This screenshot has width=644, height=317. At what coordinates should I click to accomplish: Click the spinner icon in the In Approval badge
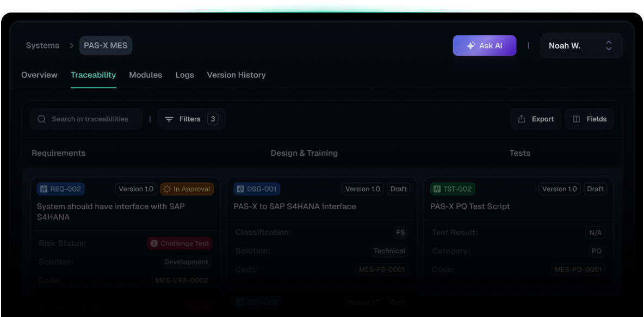click(x=169, y=189)
